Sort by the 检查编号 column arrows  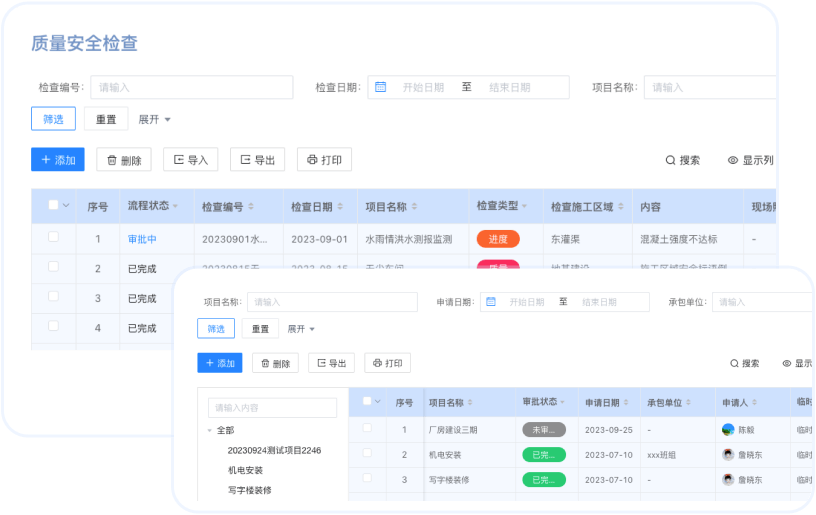tap(252, 207)
